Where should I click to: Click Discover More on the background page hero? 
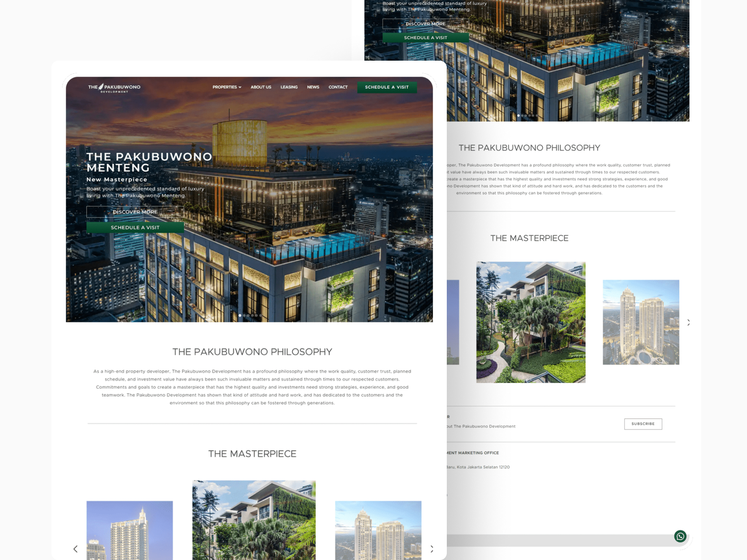[x=425, y=24]
